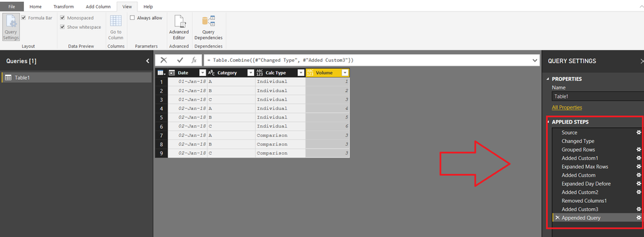The image size is (644, 237).
Task: Open Query Settings from the ribbon
Action: pos(11,27)
